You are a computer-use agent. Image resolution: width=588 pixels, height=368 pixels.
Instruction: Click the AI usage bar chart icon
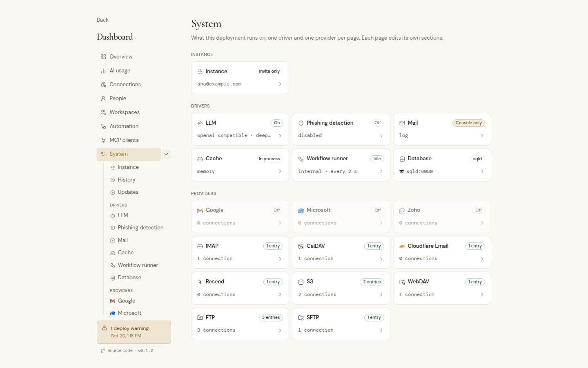[103, 71]
